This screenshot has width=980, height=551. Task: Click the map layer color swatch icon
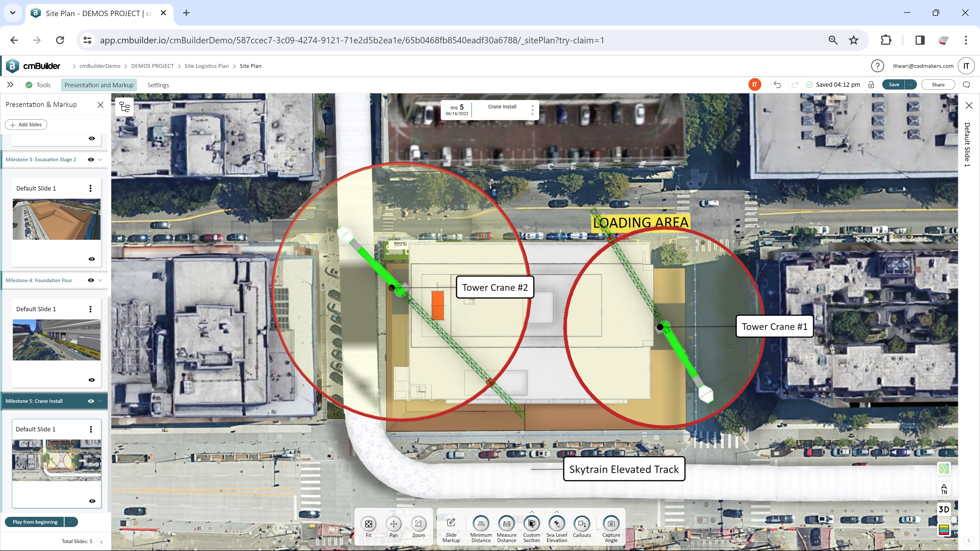(944, 530)
